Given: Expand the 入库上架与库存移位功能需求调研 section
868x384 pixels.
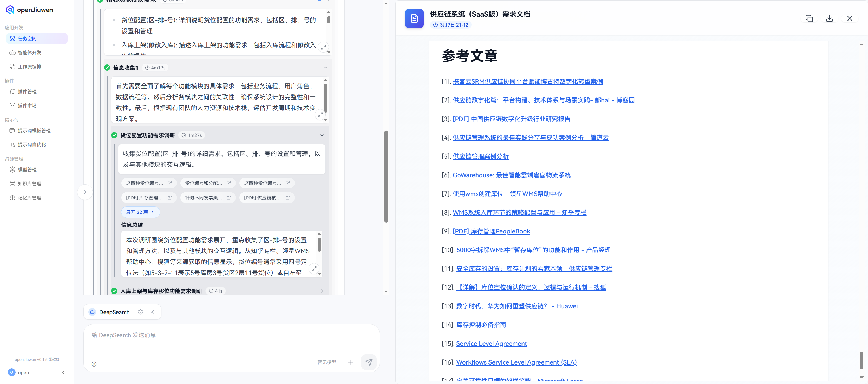Looking at the screenshot, I should [x=322, y=291].
